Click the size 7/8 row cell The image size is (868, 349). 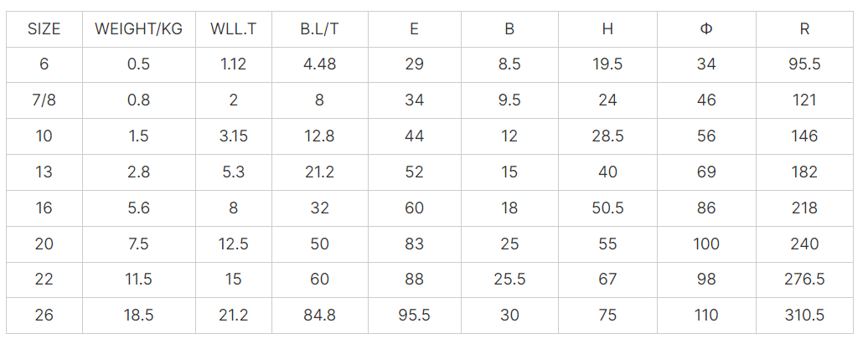tap(44, 100)
